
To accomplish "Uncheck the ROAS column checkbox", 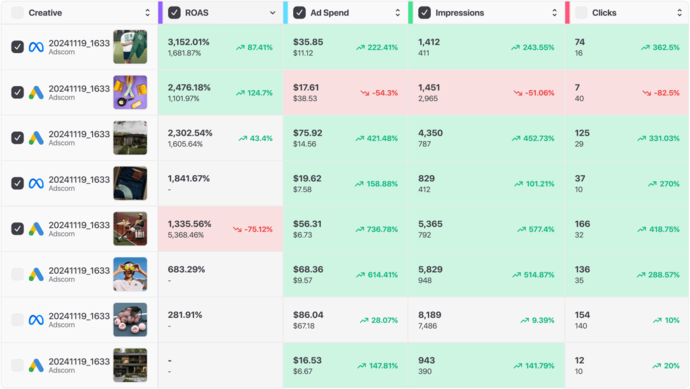I will pyautogui.click(x=174, y=13).
